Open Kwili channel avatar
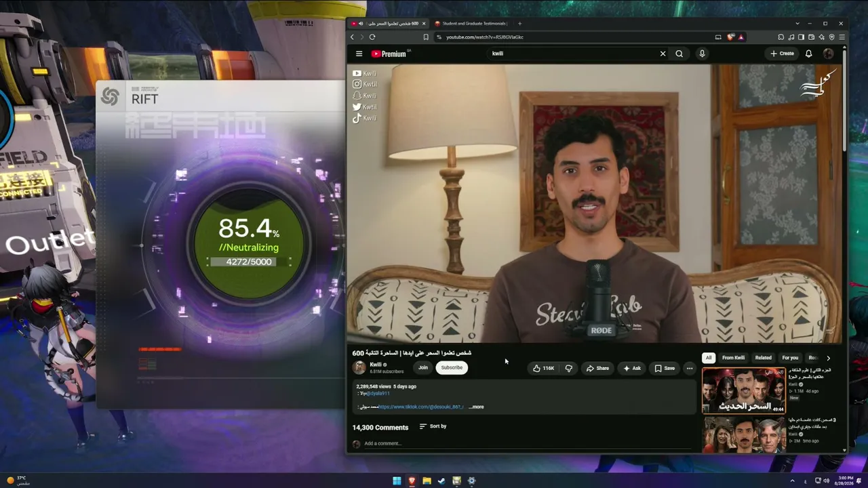The width and height of the screenshot is (868, 488). click(359, 367)
